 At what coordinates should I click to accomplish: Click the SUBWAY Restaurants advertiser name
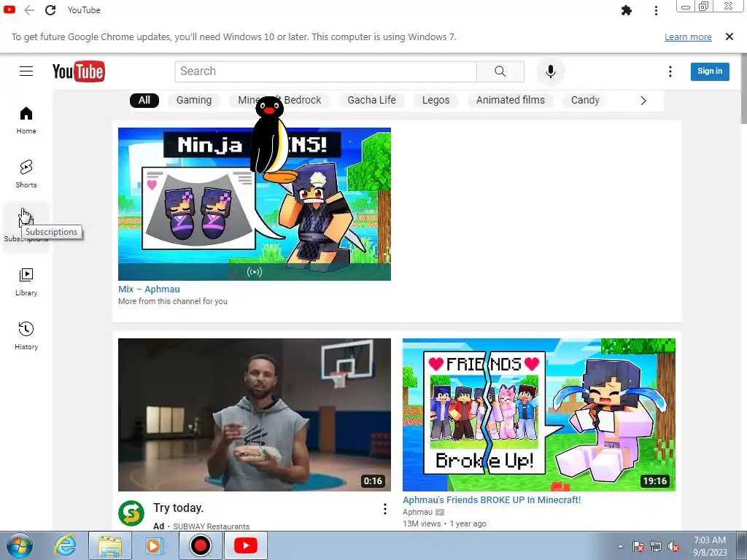(211, 526)
